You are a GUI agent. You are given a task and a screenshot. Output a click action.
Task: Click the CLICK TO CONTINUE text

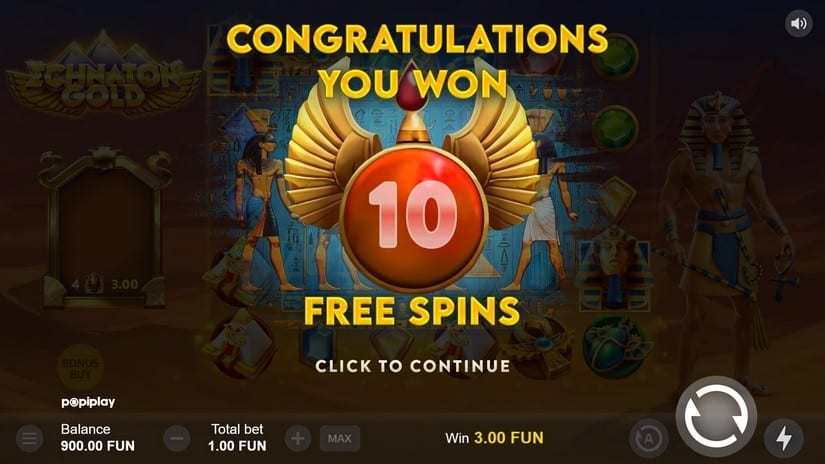pos(412,366)
